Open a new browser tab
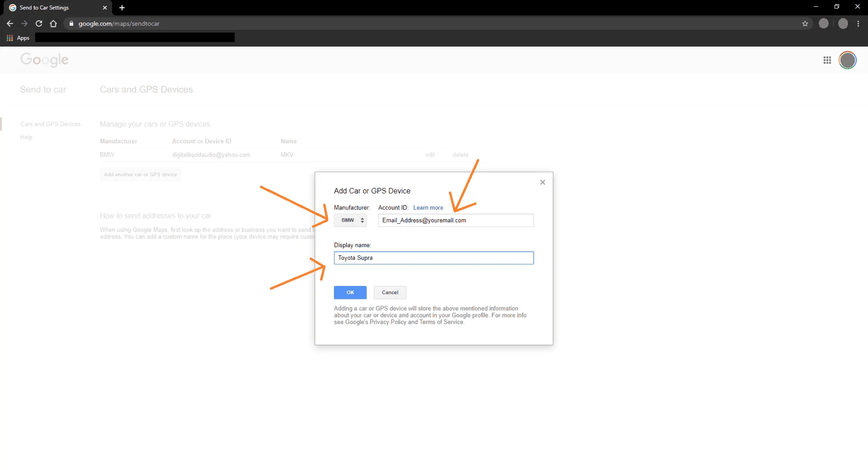Screen dimensions: 868x470 [x=122, y=7]
